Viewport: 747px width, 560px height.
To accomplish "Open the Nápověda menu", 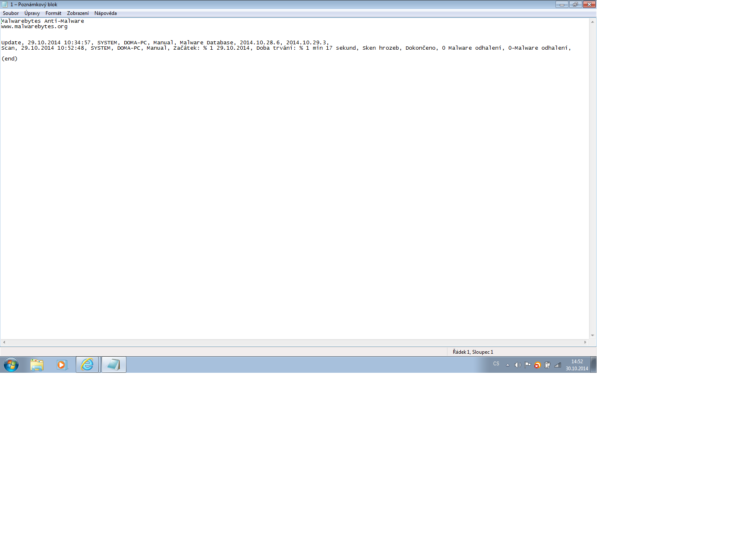I will coord(106,13).
